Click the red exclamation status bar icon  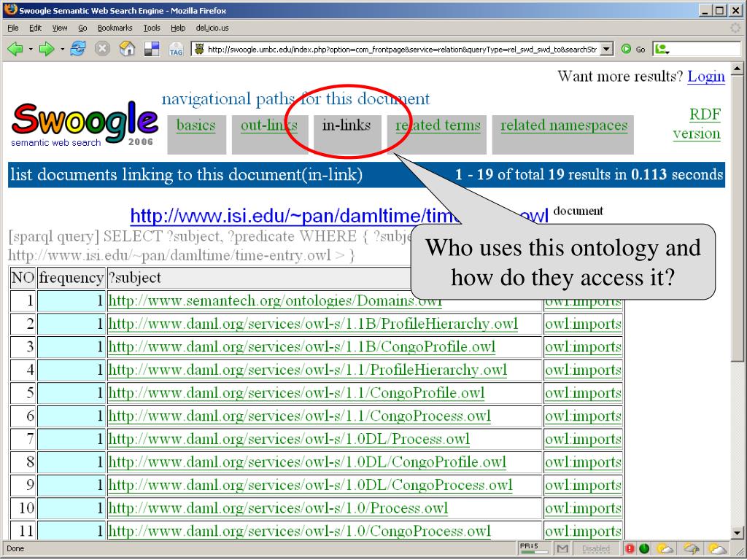pos(630,548)
